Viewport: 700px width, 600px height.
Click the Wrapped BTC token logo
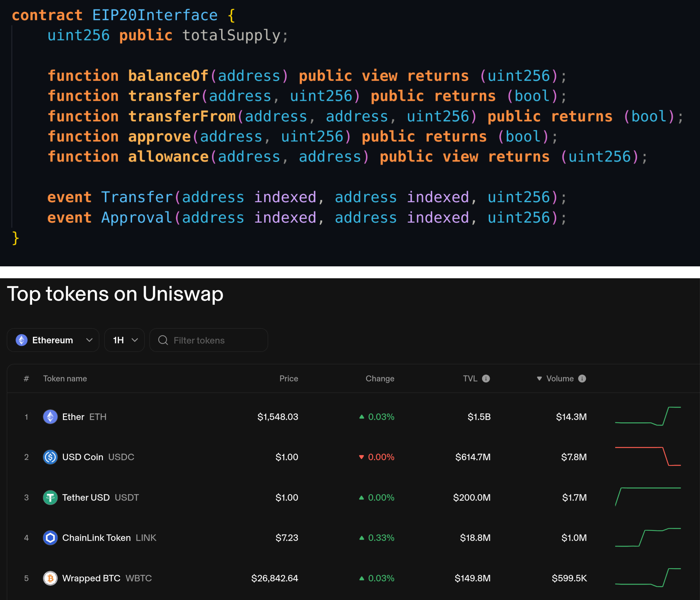[x=50, y=578]
